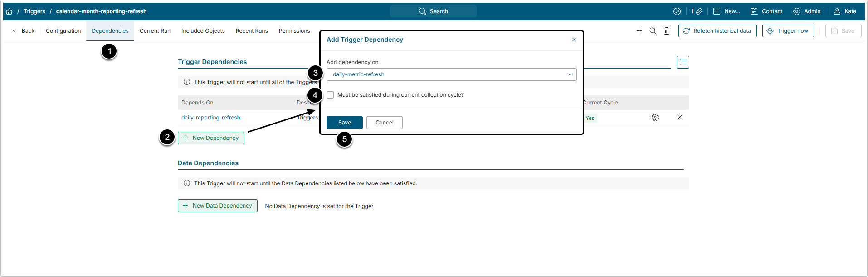Click the New Data Dependency button

(x=217, y=206)
